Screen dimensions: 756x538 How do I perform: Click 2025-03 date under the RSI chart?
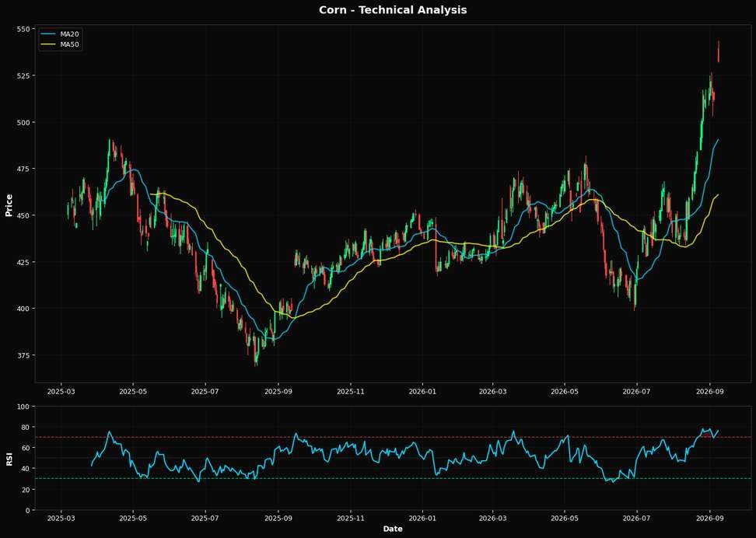[61, 519]
